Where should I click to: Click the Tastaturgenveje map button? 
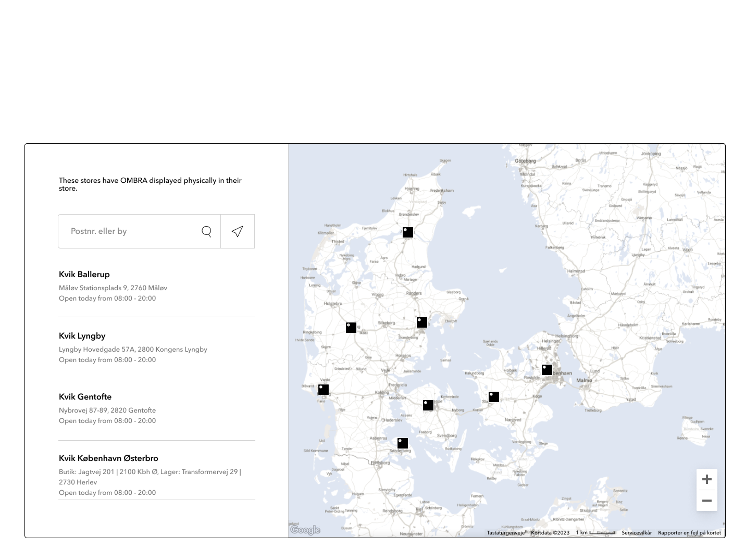[505, 533]
